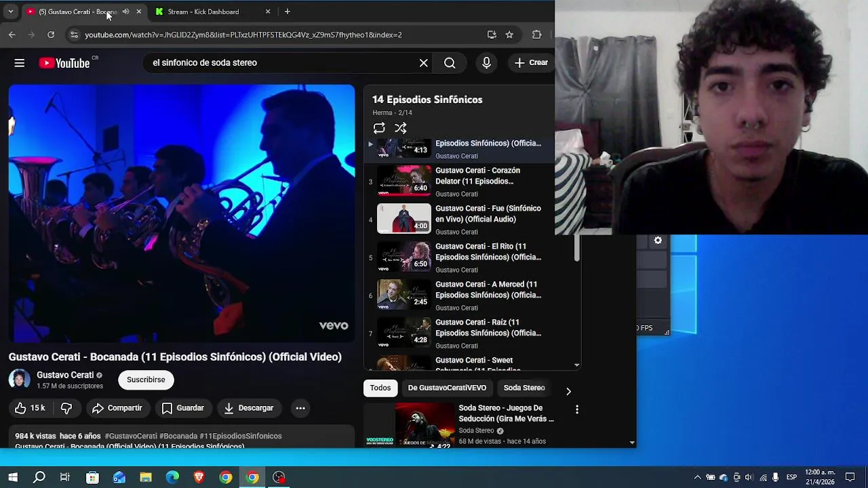Grab the playlist panel scrollbar thumb

pos(577,249)
